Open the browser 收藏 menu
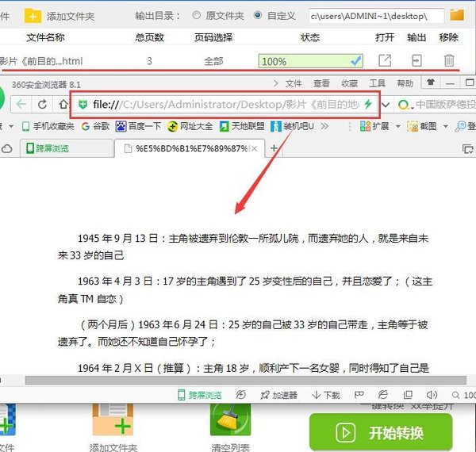 [x=349, y=83]
